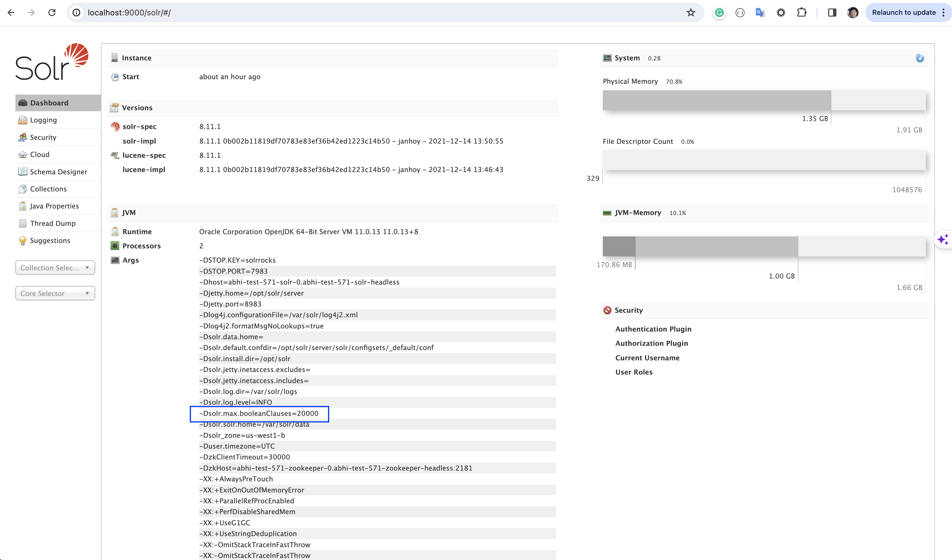The height and width of the screenshot is (560, 952).
Task: Go to Schema Designer page
Action: [x=58, y=172]
